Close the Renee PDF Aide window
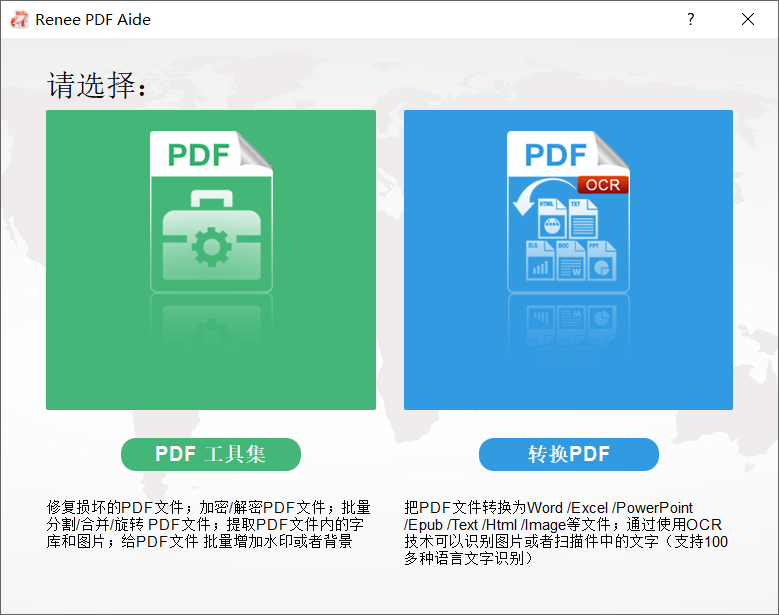This screenshot has width=779, height=615. click(x=748, y=19)
